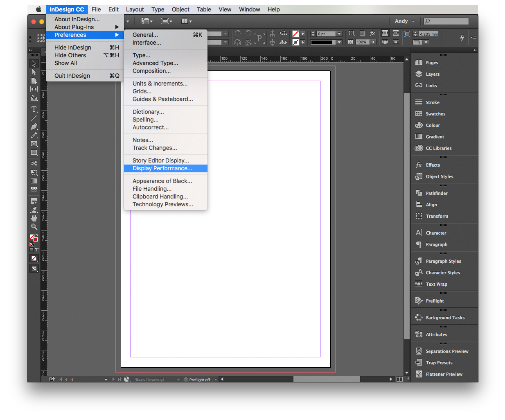Open the Layout menu
The height and width of the screenshot is (420, 505).
[x=135, y=9]
